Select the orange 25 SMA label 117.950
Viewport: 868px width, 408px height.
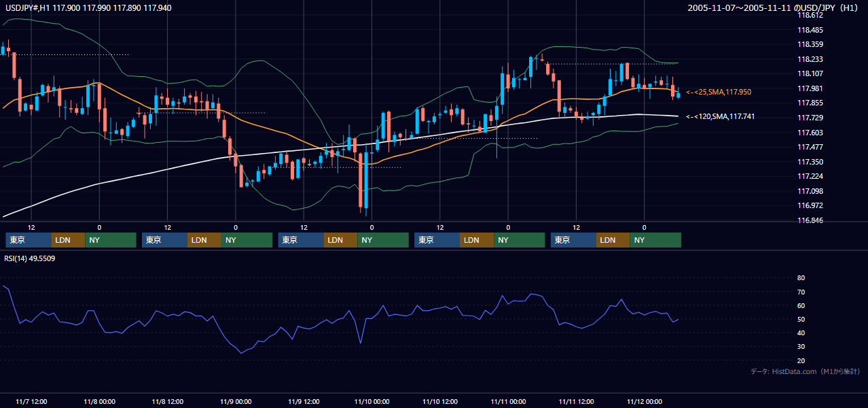719,92
